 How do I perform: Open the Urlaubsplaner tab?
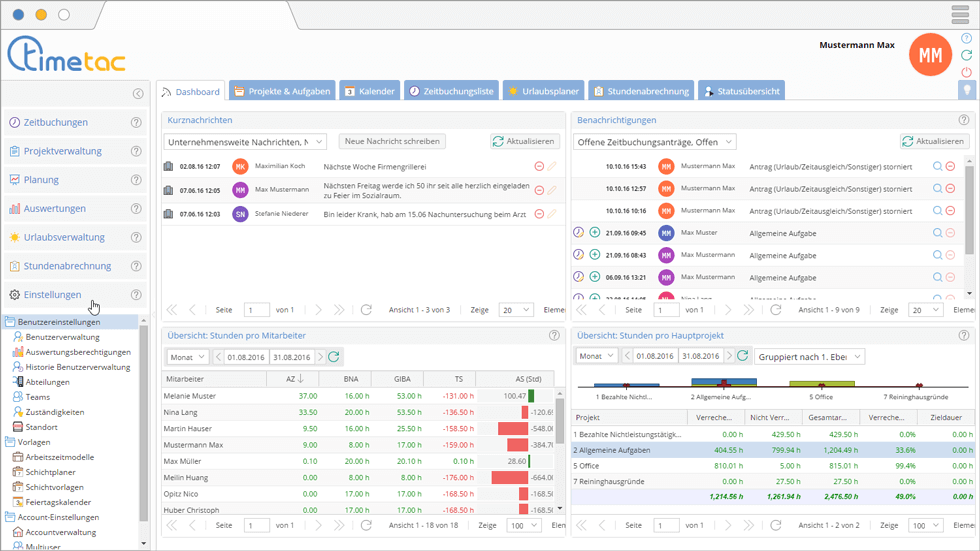(543, 91)
